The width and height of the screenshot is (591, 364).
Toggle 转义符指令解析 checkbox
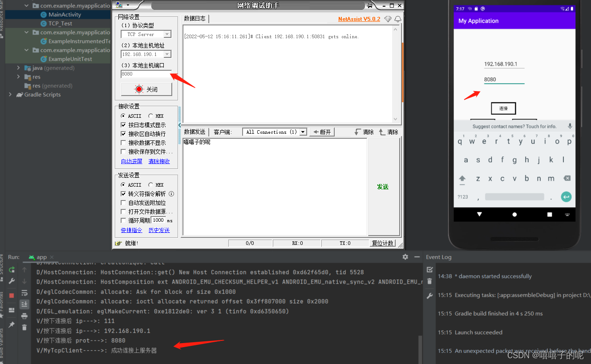tap(124, 194)
